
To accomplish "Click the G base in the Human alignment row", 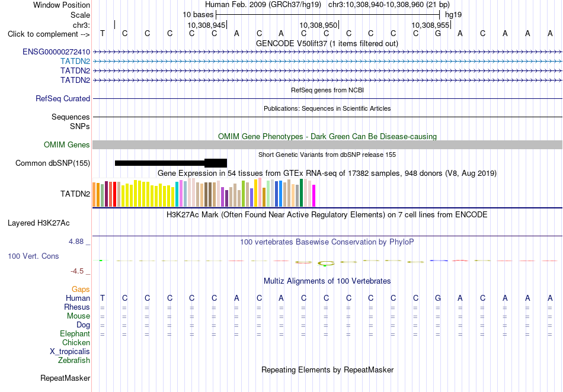I will (438, 298).
